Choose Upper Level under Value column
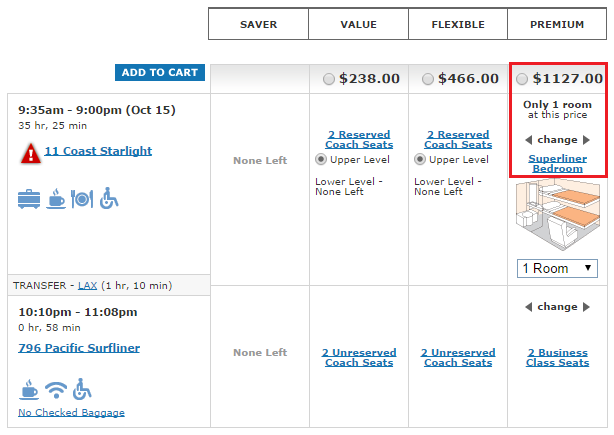 [321, 159]
